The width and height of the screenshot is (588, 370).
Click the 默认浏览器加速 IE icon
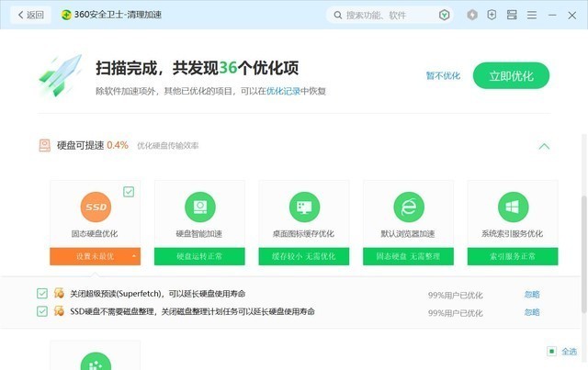point(409,207)
